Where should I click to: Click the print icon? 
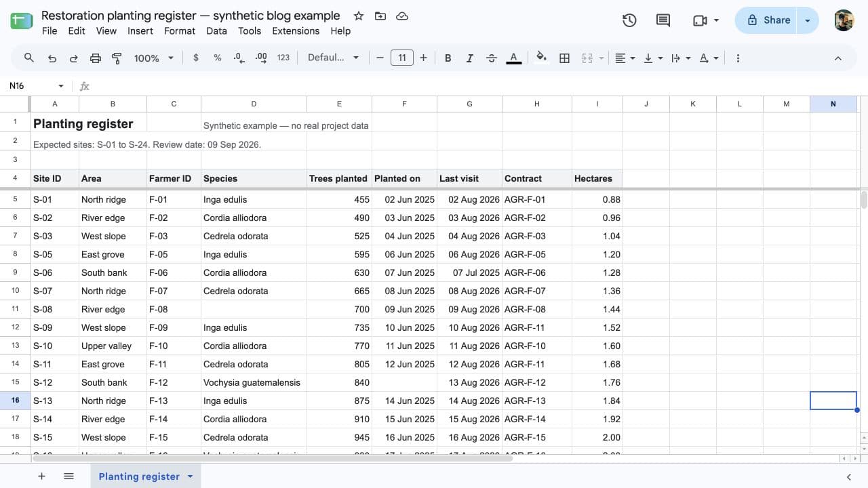(96, 58)
